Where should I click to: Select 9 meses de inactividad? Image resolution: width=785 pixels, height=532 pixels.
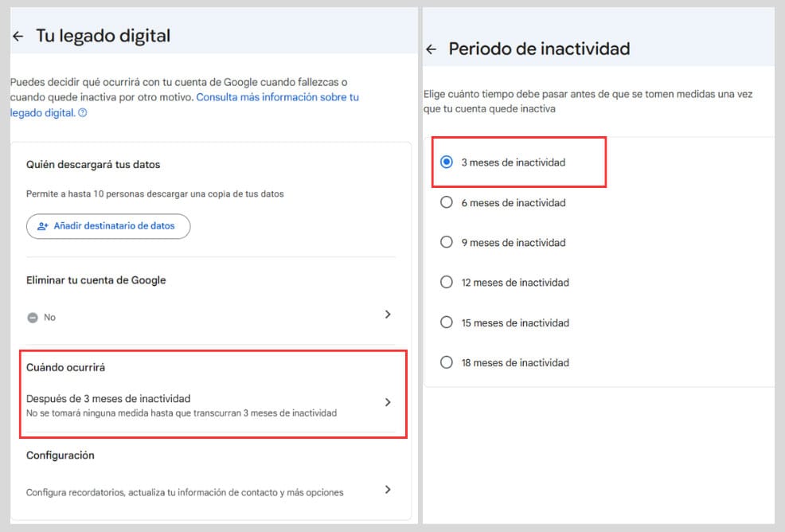point(447,242)
